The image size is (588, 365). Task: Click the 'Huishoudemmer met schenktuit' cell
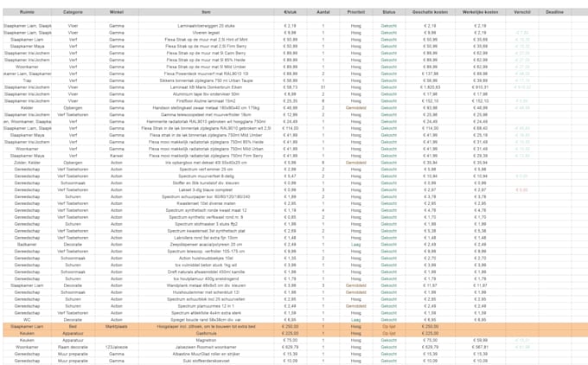[x=206, y=292]
